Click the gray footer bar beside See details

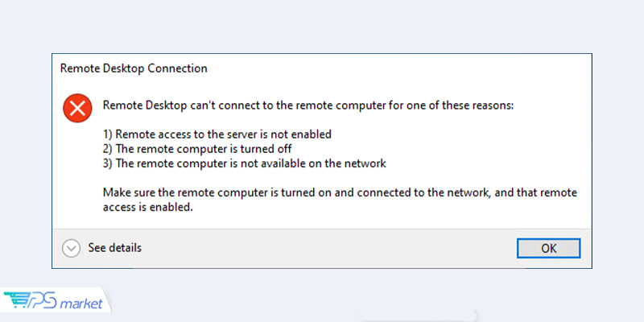tap(328, 249)
